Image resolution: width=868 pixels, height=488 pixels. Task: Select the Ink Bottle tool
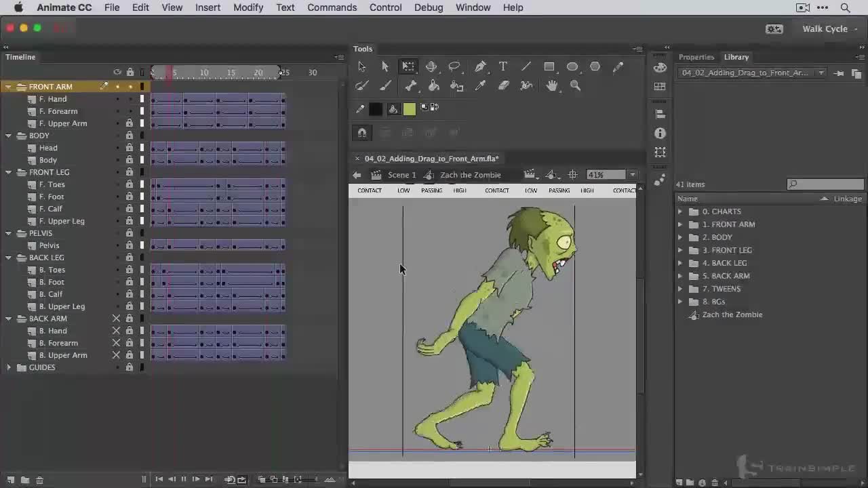click(457, 85)
